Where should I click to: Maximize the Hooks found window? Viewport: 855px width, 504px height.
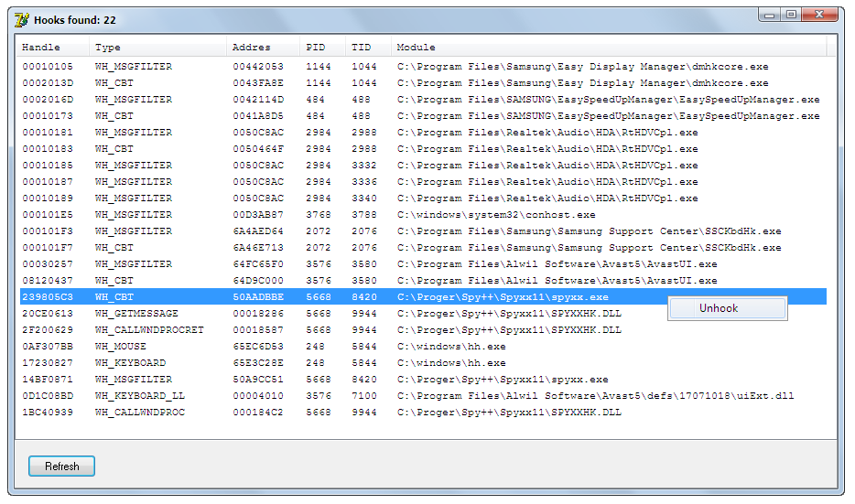(x=791, y=14)
